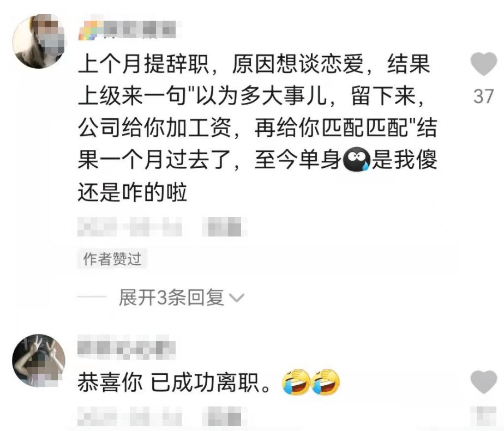Open the second commenter's peace-sign avatar
Image resolution: width=504 pixels, height=431 pixels.
pos(39,360)
